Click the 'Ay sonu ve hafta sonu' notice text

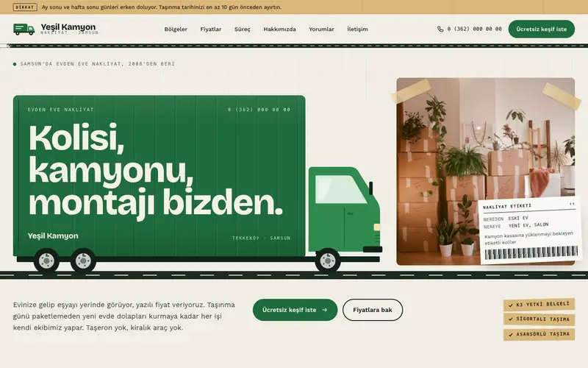click(161, 7)
